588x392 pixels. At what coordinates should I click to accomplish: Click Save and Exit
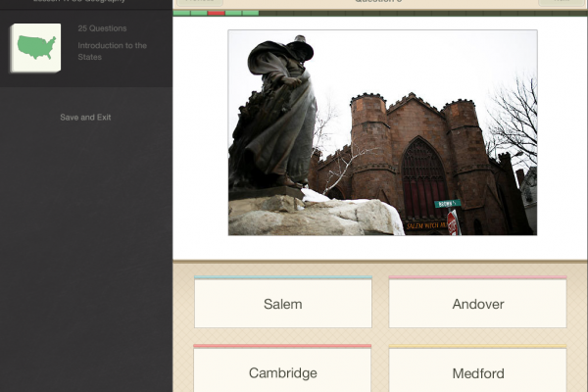[x=85, y=118]
